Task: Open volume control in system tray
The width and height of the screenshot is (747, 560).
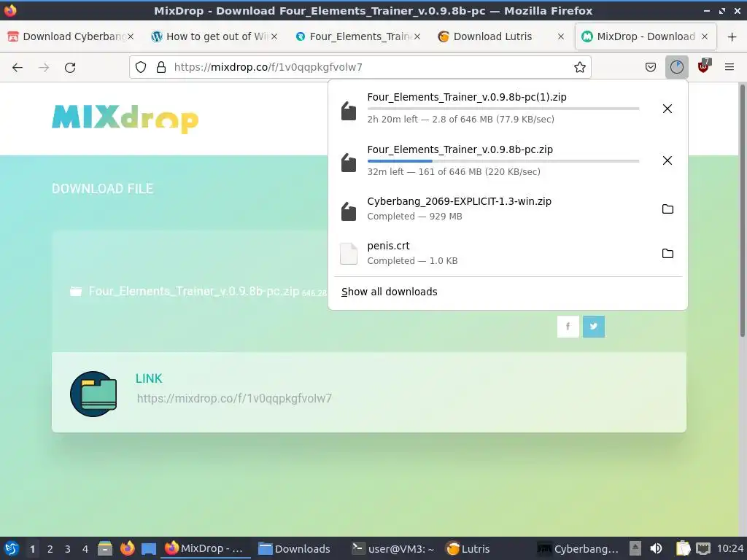Action: pyautogui.click(x=656, y=548)
